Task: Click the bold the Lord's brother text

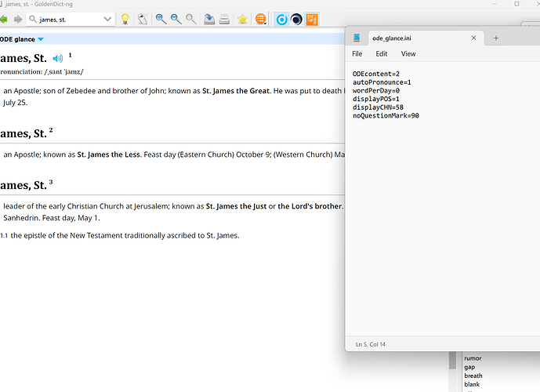Action: click(310, 206)
